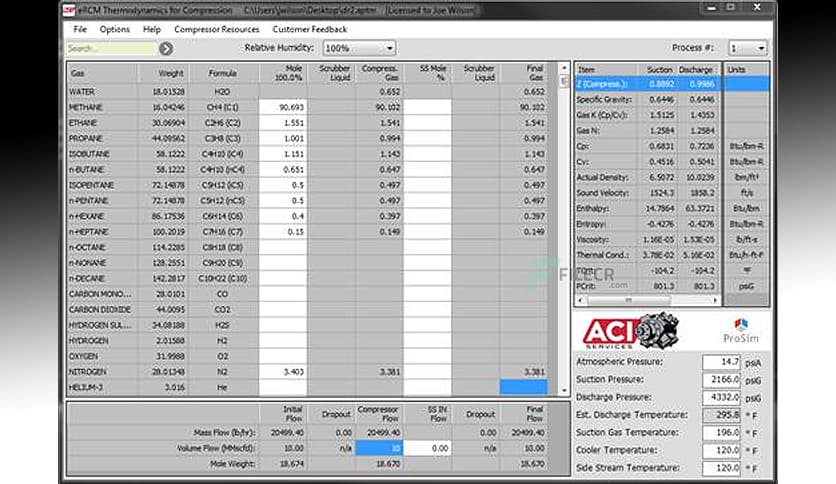Click the CARBON DIOXIDE gas name

click(x=99, y=310)
